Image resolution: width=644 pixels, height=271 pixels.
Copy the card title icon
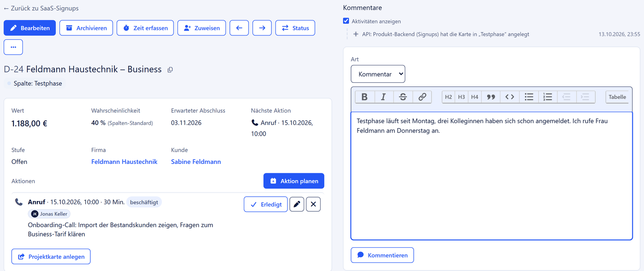point(170,69)
